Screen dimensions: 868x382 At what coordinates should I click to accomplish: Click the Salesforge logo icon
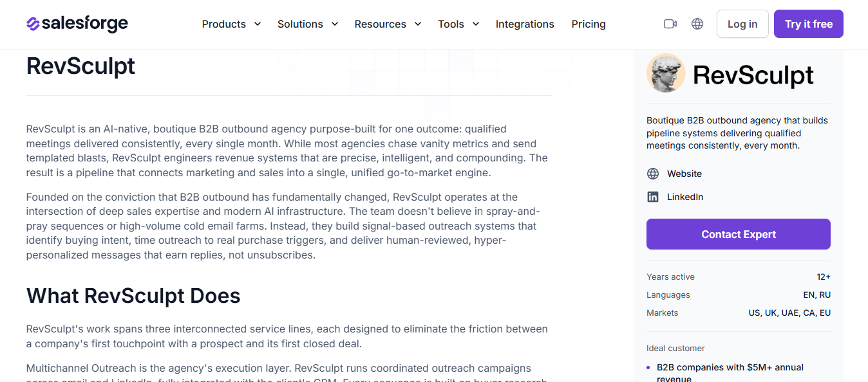point(33,24)
